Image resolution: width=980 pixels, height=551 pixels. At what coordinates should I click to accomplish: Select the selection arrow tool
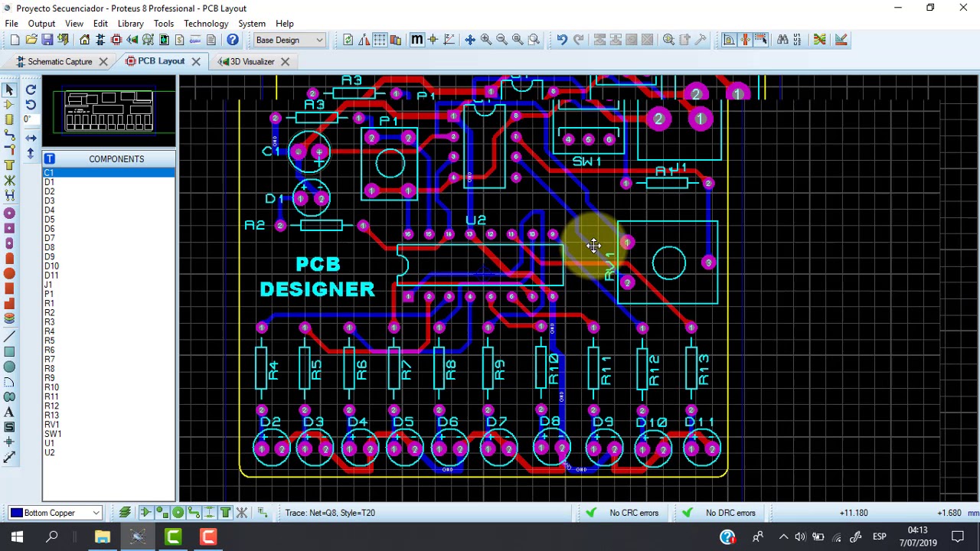[9, 90]
